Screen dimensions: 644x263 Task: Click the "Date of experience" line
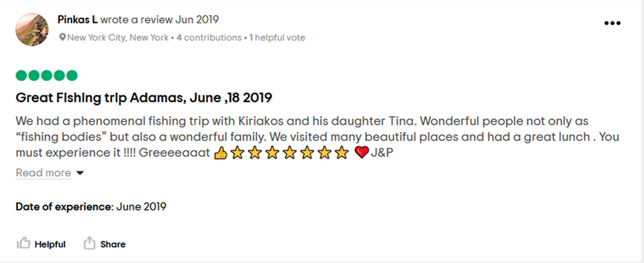tap(91, 206)
